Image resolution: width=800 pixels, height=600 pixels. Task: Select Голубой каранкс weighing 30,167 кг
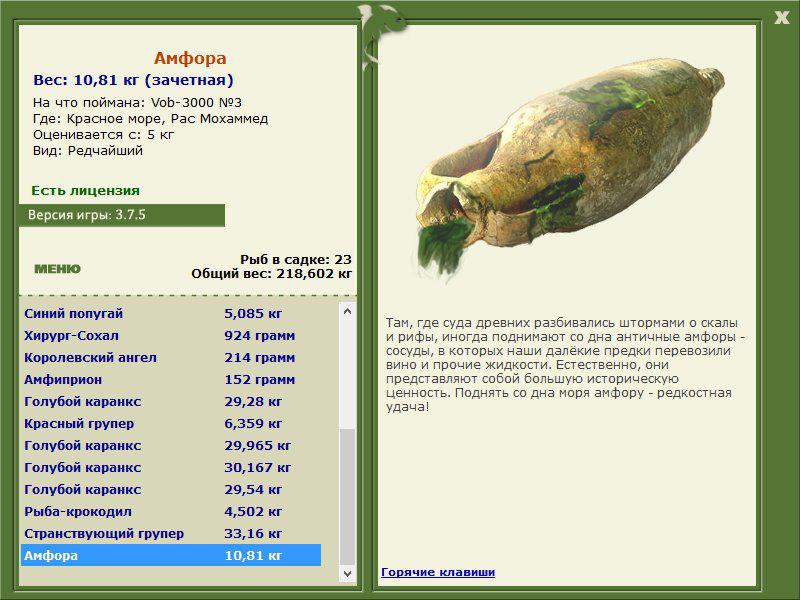pyautogui.click(x=171, y=467)
